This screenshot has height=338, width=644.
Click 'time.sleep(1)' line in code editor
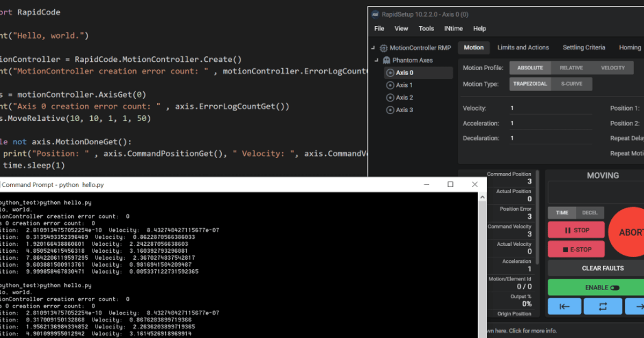(x=33, y=166)
